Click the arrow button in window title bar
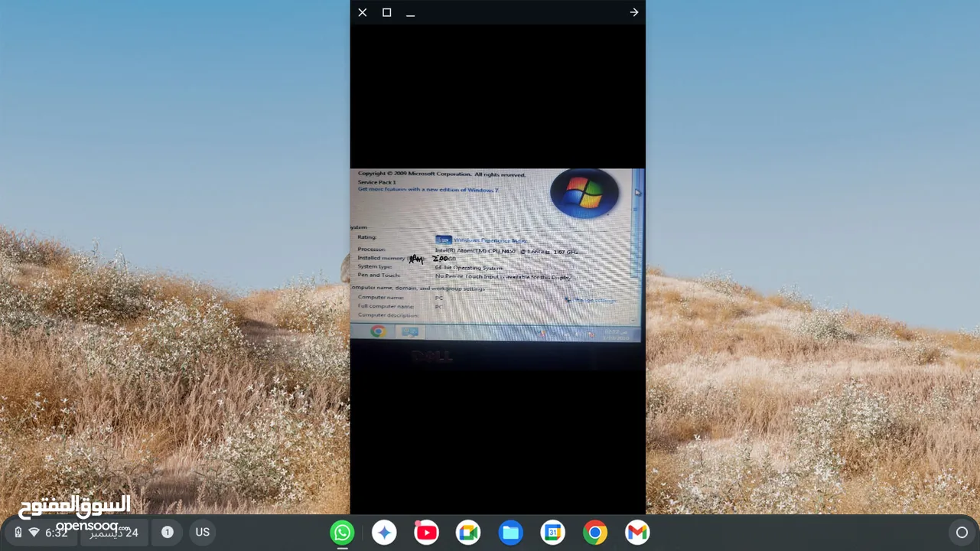The image size is (980, 551). coord(633,12)
